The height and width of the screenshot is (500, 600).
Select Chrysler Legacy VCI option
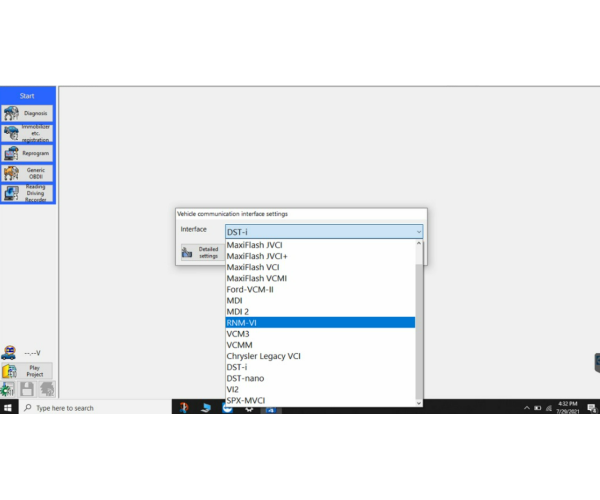click(320, 356)
